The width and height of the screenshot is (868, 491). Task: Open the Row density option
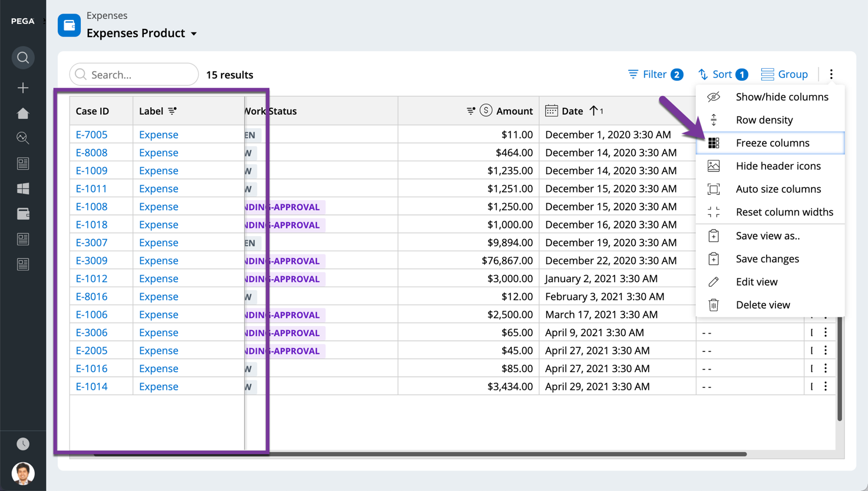click(x=764, y=120)
